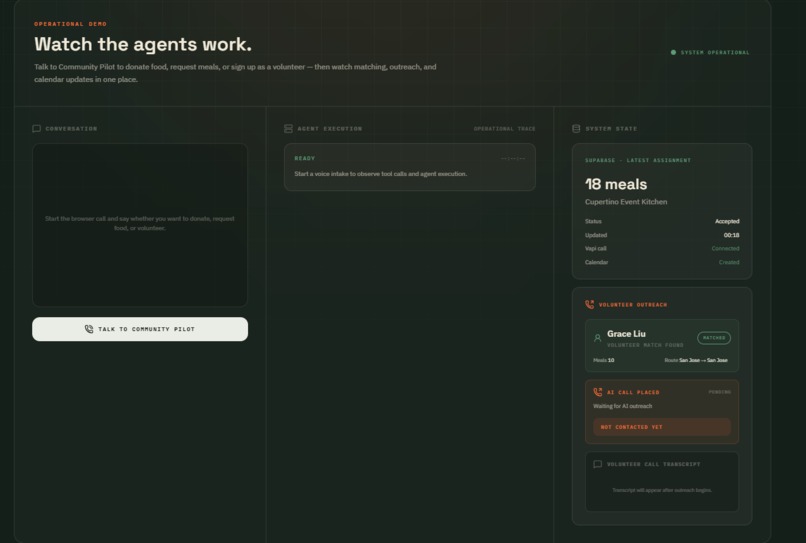Screen dimensions: 806x543
Task: Click the Watch the agents work heading
Action: point(143,45)
